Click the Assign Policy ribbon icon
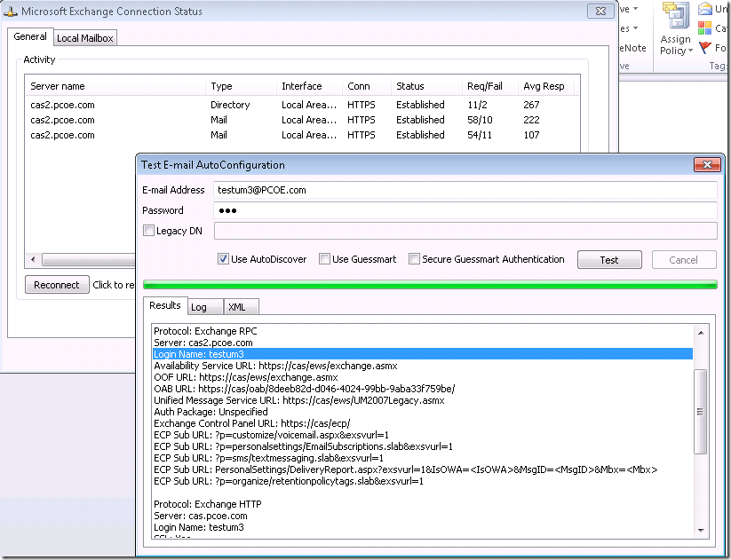Viewport: 731px width, 560px height. click(676, 16)
